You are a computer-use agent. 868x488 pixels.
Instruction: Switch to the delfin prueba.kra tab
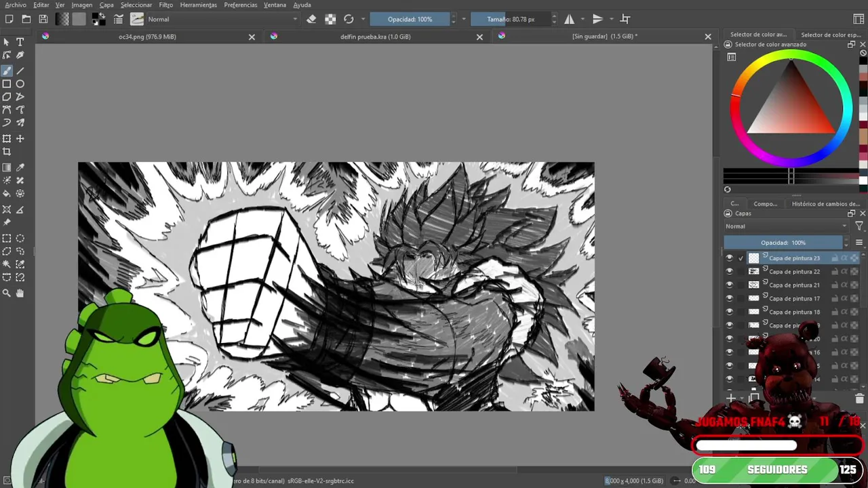point(375,37)
